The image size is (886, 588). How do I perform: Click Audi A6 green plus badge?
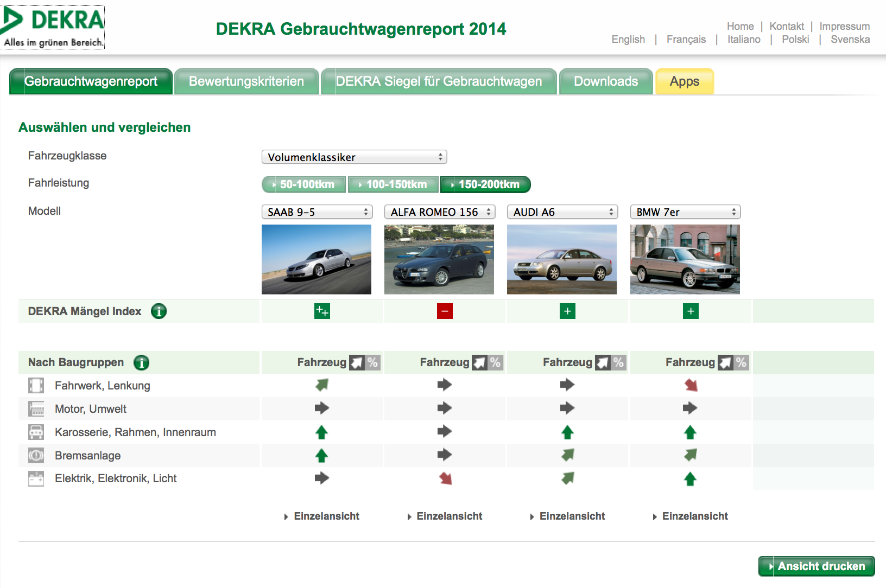click(567, 311)
